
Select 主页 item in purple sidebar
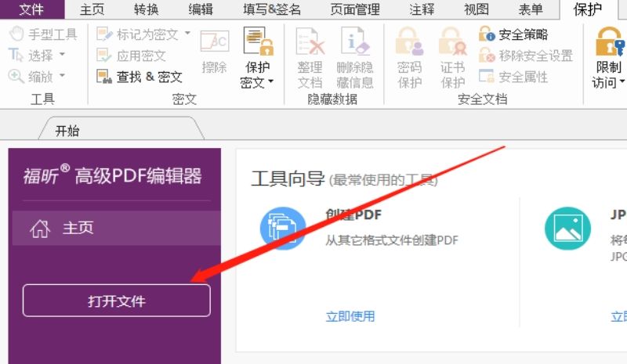116,228
